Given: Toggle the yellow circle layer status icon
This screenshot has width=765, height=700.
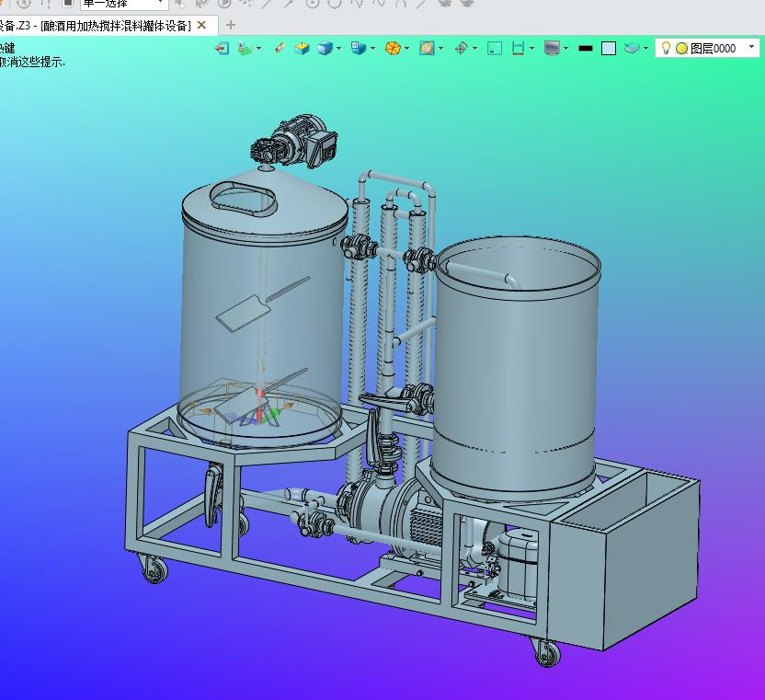Looking at the screenshot, I should point(681,48).
